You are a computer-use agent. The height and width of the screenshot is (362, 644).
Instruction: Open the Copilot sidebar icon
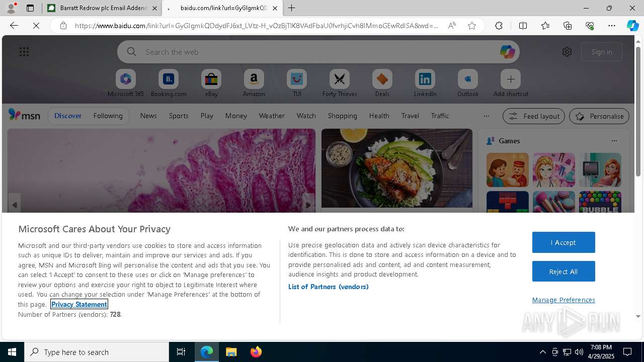click(x=632, y=26)
